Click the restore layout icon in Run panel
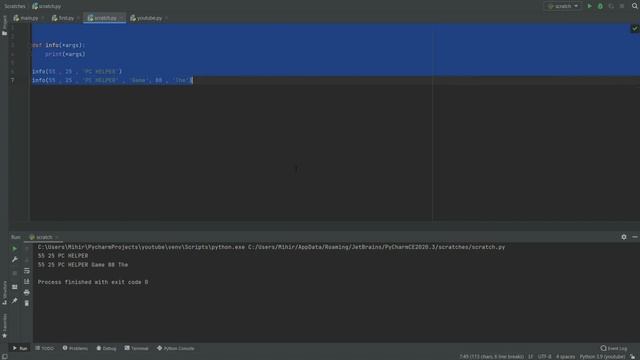Viewport: 640px width, 360px height. click(x=14, y=287)
